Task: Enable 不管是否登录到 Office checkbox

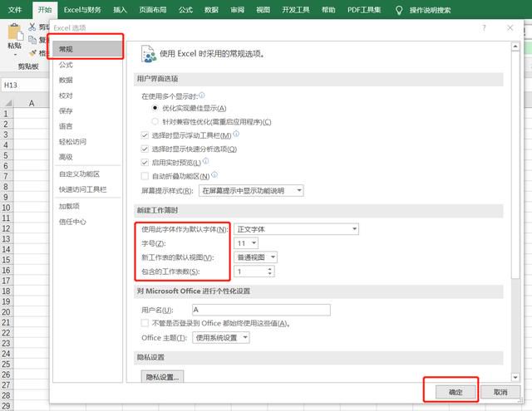Action: tap(145, 323)
